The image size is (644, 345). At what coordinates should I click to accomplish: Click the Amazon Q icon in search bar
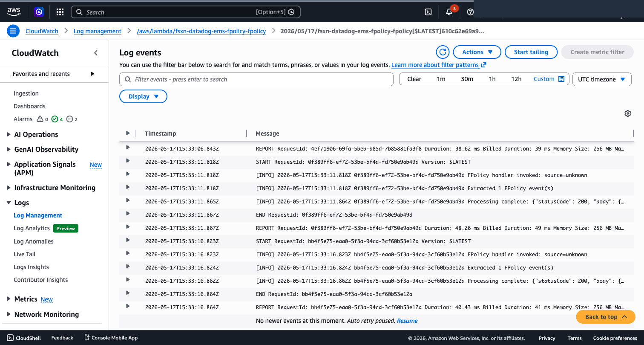pos(291,12)
